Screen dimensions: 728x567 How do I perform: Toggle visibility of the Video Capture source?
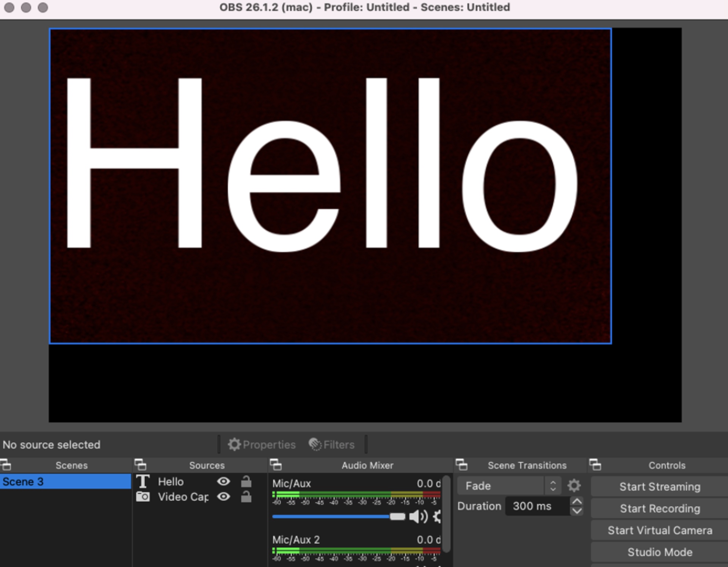tap(223, 497)
